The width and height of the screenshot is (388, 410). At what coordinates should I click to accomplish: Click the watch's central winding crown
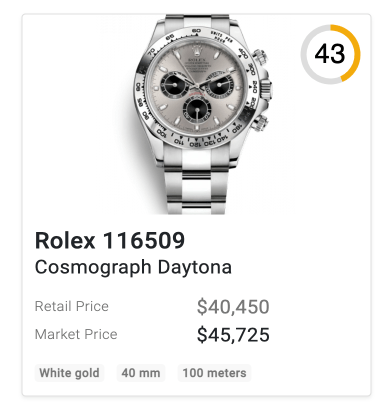coord(267,89)
